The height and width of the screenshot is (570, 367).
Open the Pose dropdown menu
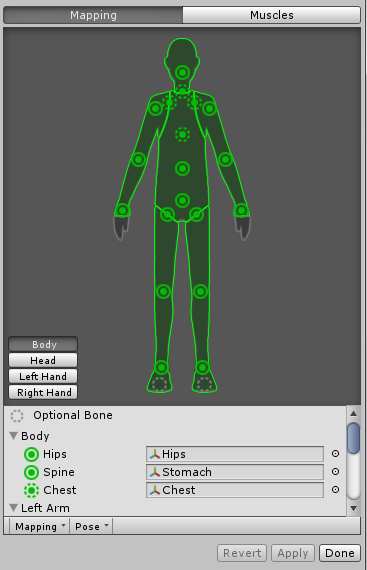92,526
